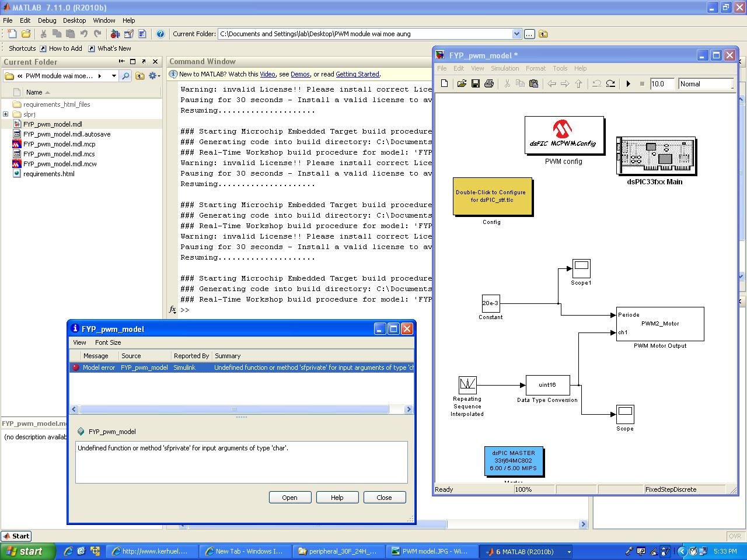Open Simulation menu in Simulink window
Viewport: 747px width, 560px height.
point(505,68)
